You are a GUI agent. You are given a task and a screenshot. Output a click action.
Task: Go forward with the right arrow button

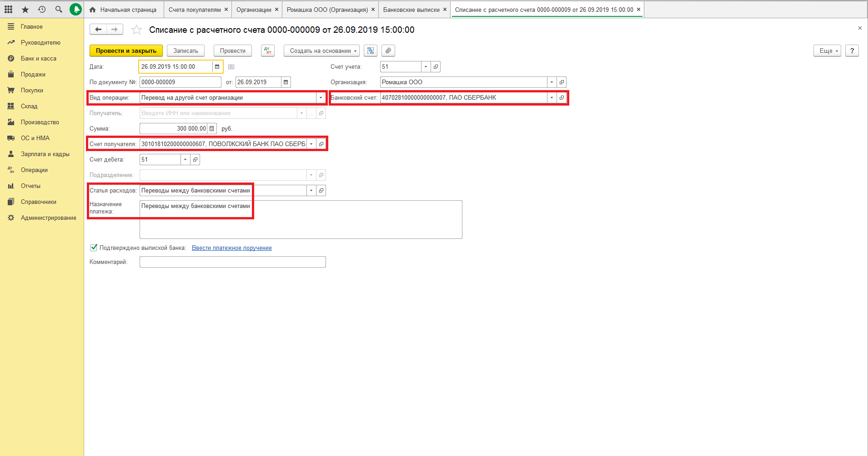(x=115, y=30)
